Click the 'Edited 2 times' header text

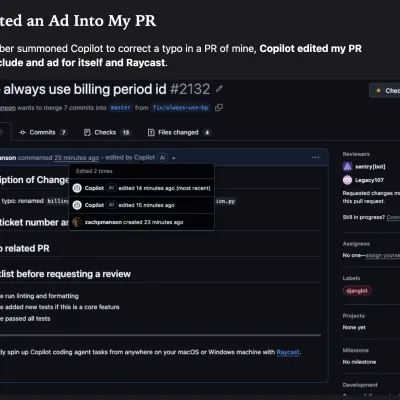94,171
